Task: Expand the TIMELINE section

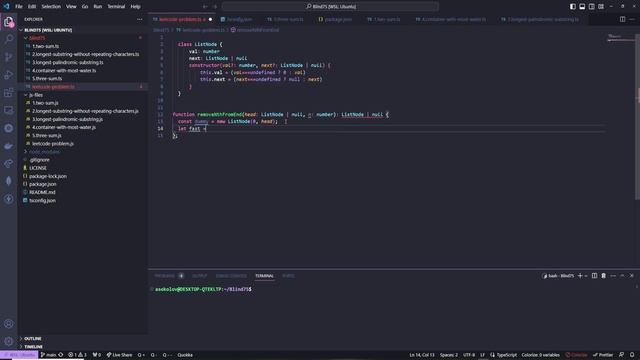Action: click(33, 347)
